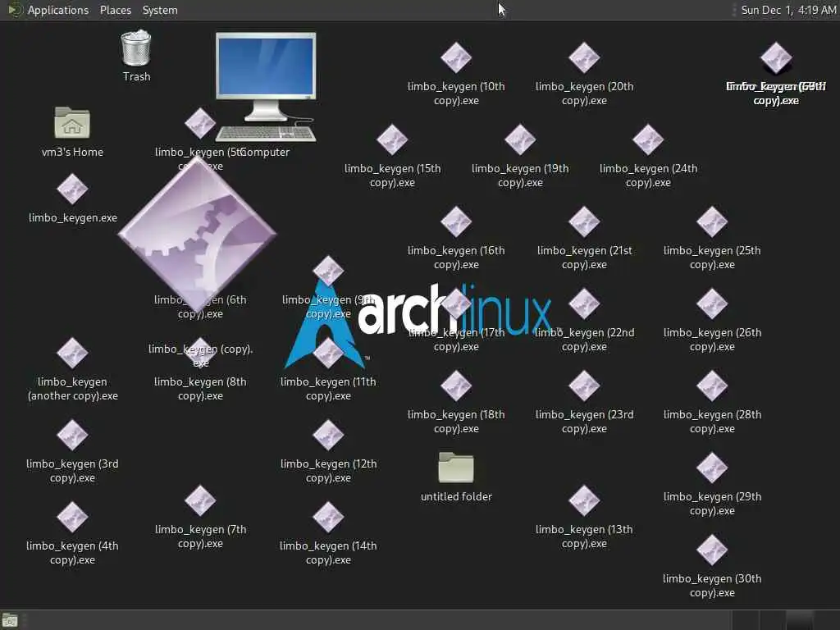Click the 'untitled folder' label
This screenshot has width=840, height=630.
(456, 496)
